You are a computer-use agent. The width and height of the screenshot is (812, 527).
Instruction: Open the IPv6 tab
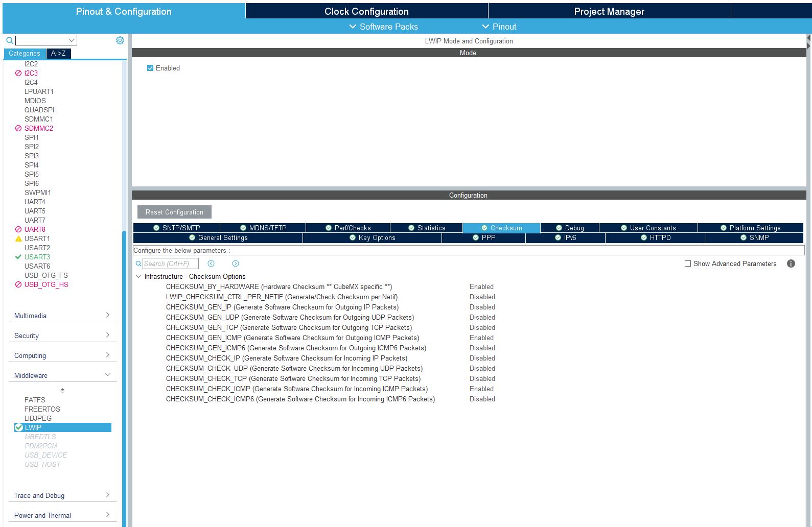(565, 237)
